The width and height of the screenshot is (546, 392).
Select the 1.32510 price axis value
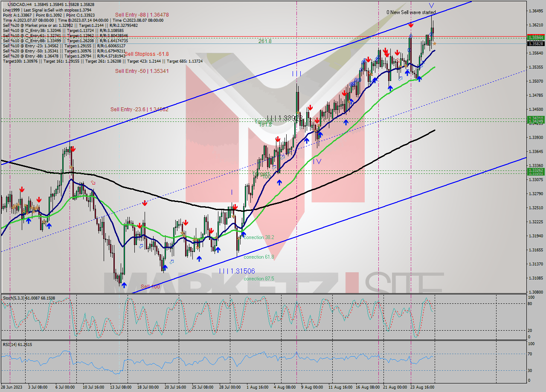coord(536,208)
